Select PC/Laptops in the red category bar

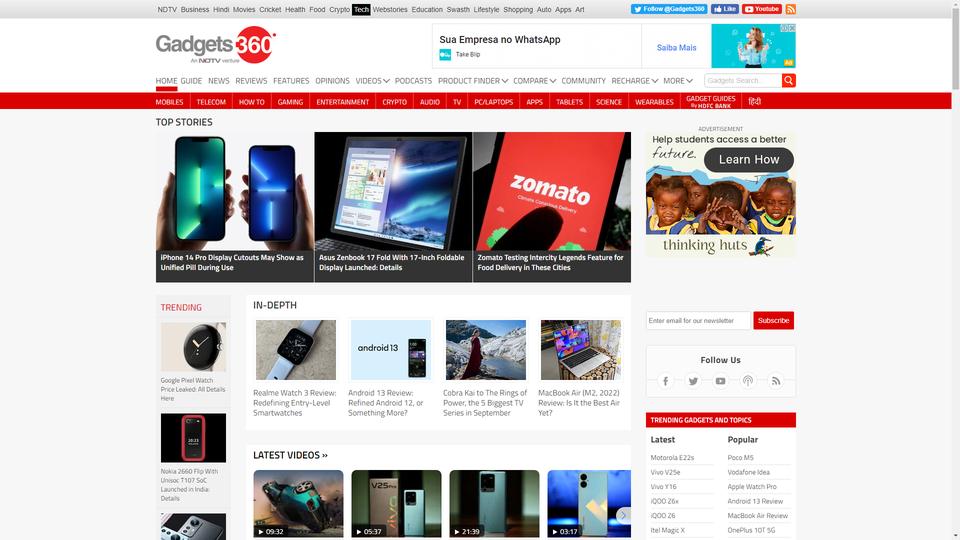tap(493, 102)
